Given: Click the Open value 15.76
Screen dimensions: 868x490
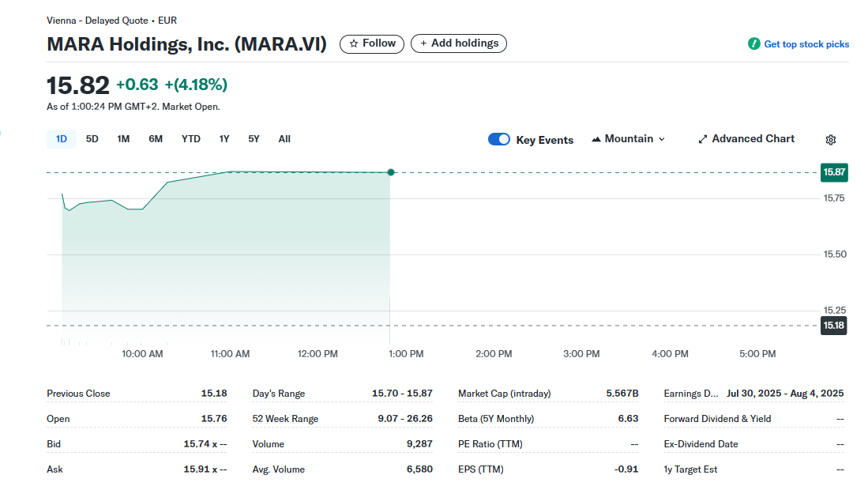Looking at the screenshot, I should click(x=214, y=419).
